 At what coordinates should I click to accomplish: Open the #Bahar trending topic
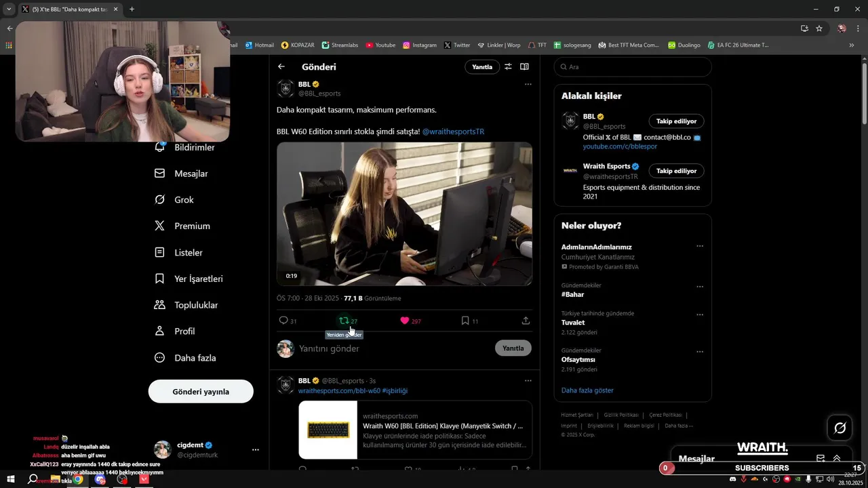click(x=572, y=295)
